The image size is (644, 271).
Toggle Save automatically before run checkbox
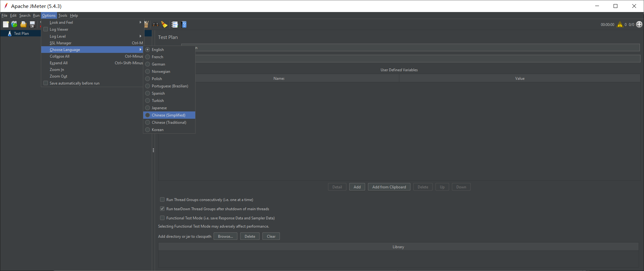[x=46, y=83]
